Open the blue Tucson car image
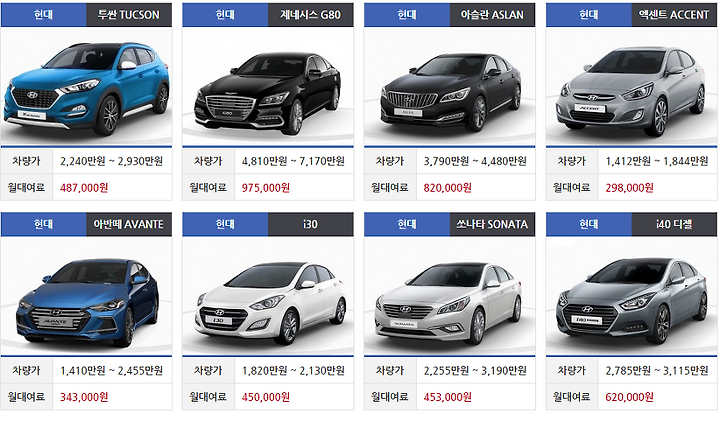Screen dimensions: 720x421 click(86, 89)
